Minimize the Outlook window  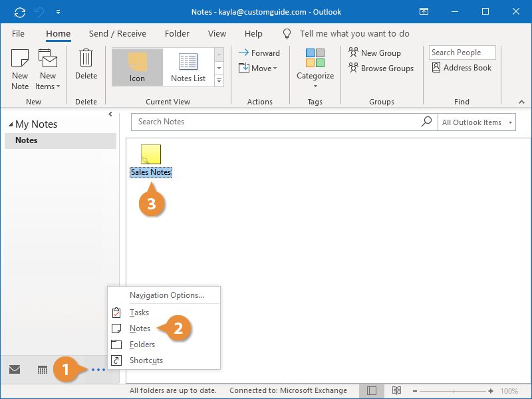pyautogui.click(x=455, y=12)
